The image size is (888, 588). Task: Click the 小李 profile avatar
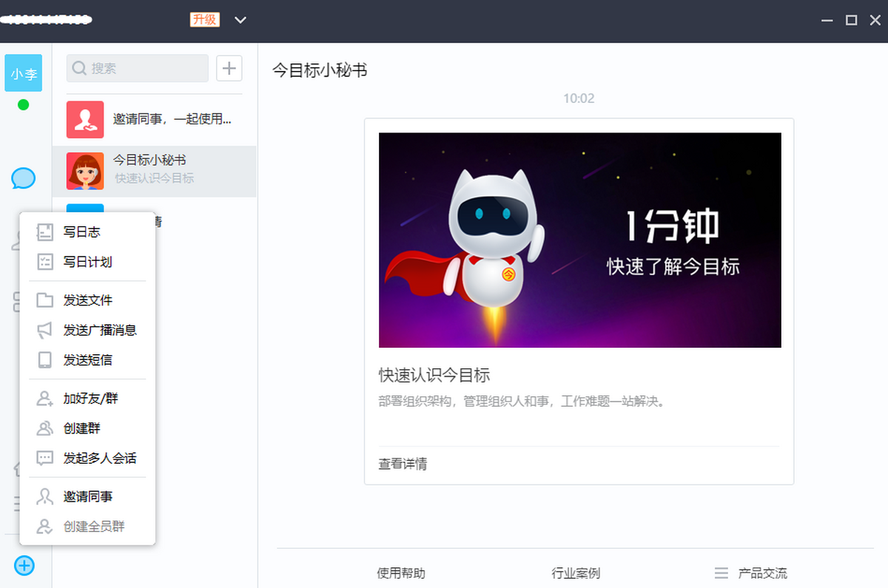24,73
